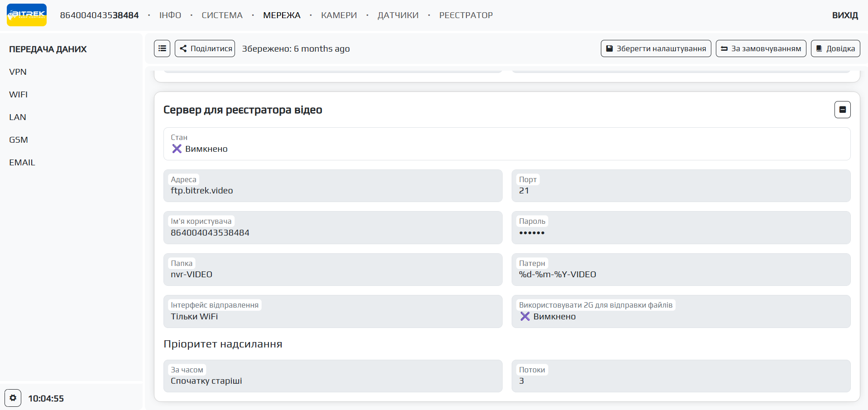
Task: Go to the ДАТЧИКИ tab
Action: pyautogui.click(x=398, y=15)
